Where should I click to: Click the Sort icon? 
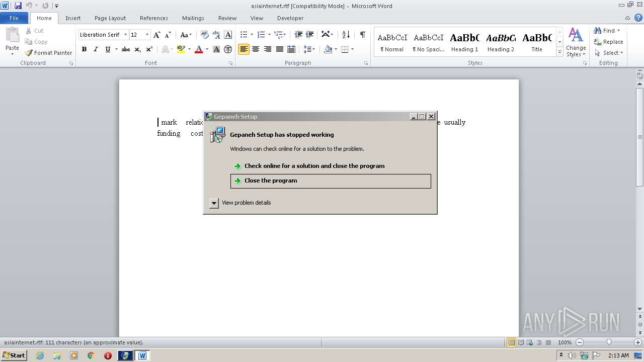(x=346, y=35)
